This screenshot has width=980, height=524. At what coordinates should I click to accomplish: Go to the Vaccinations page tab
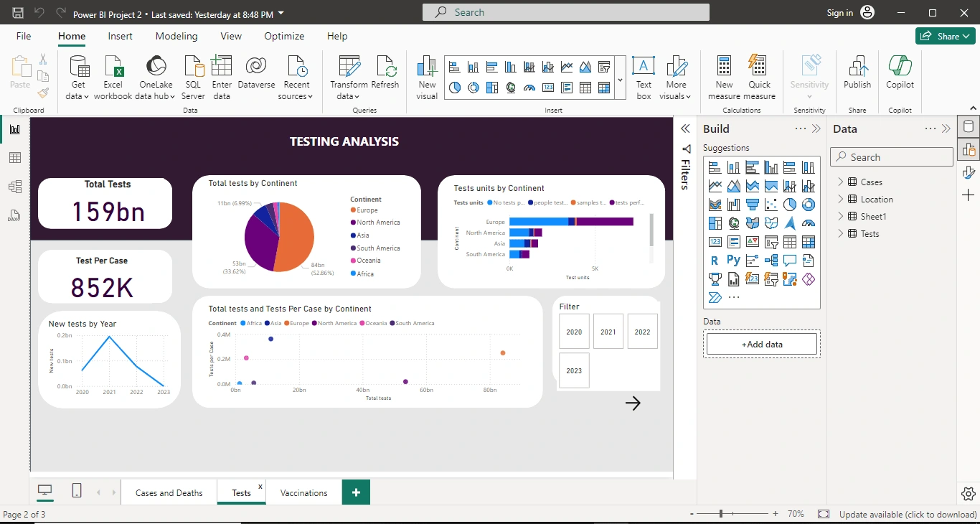(303, 492)
